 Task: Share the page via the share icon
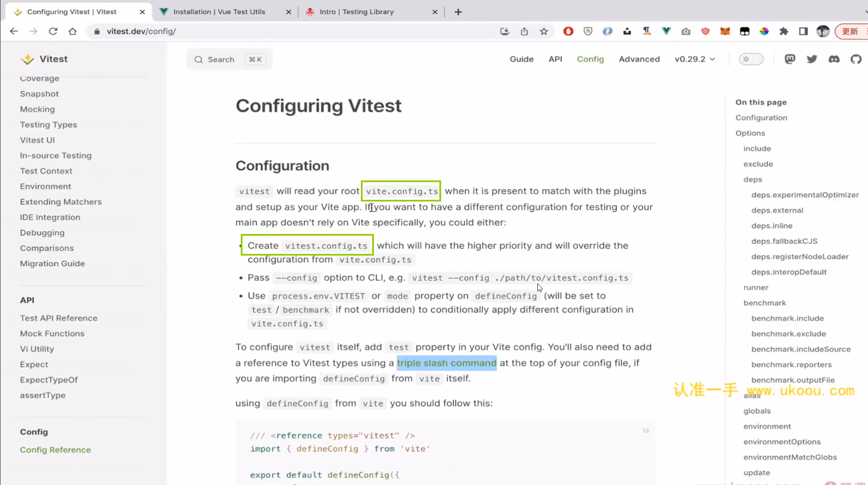click(x=524, y=31)
